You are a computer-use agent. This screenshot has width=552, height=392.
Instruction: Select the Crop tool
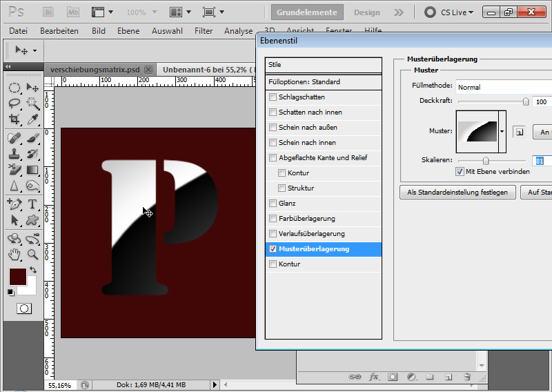14,119
